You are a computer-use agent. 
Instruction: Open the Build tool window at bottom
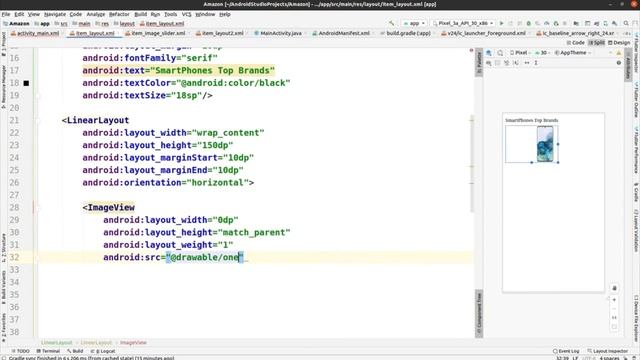(x=75, y=351)
